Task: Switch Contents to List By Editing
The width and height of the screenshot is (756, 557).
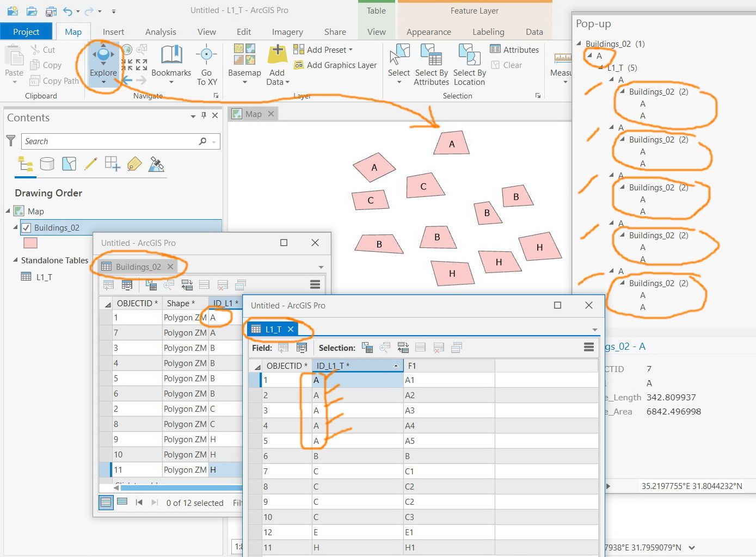Action: [91, 164]
